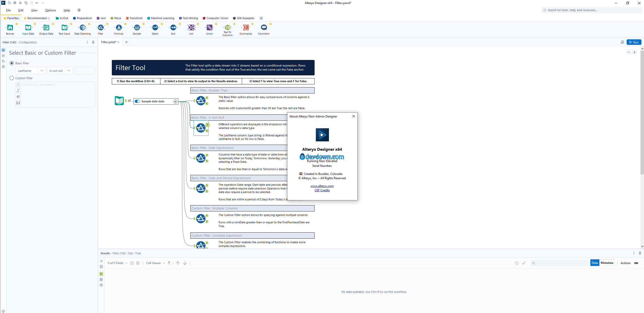The height and width of the screenshot is (313, 644).
Task: Select the Text Input tool on the canvas
Action: click(119, 101)
